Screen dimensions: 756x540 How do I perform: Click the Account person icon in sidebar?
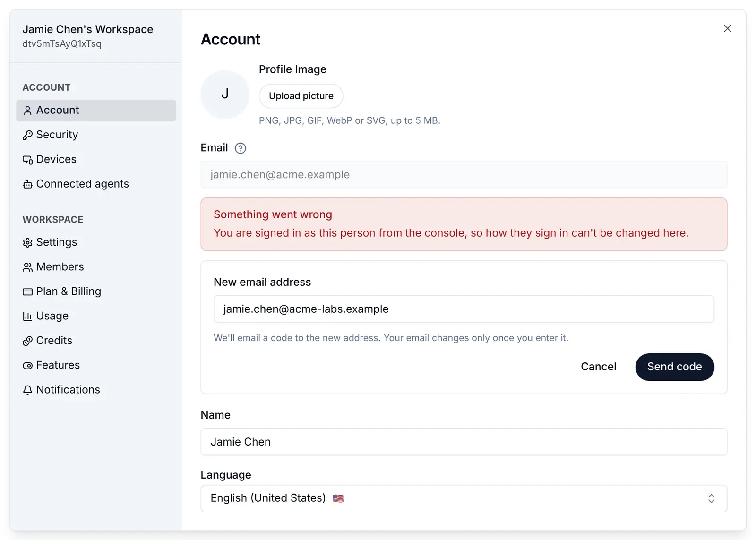tap(27, 111)
